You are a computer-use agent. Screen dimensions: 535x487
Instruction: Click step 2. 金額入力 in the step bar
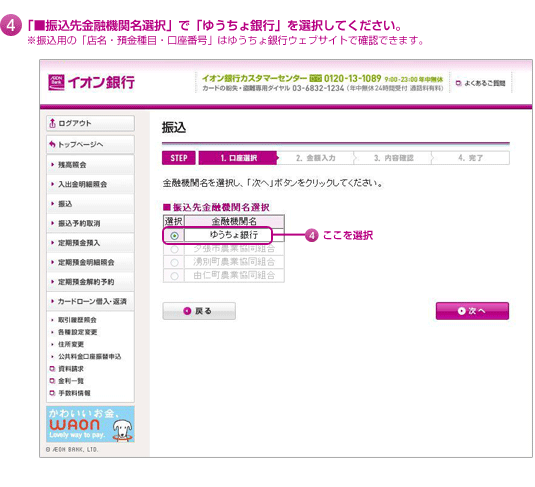pos(316,158)
